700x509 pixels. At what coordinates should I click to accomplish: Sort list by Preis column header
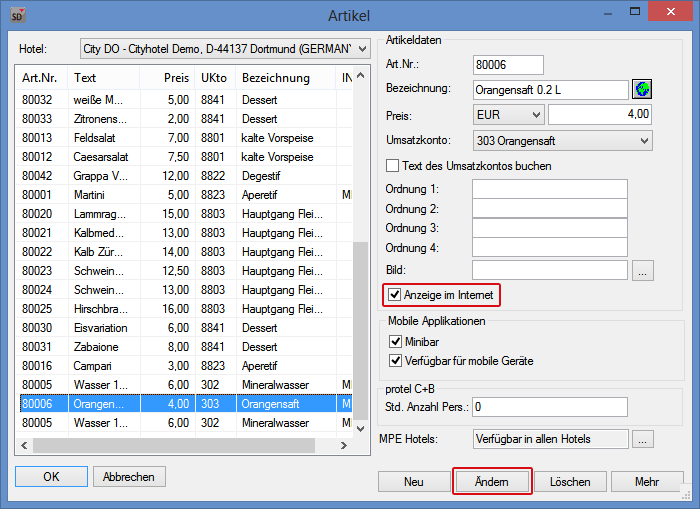pos(176,77)
